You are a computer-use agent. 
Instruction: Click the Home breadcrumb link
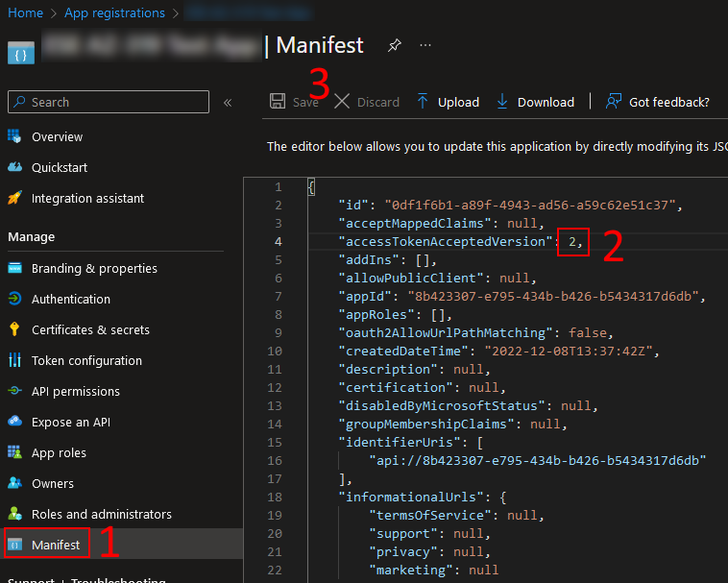[x=25, y=12]
